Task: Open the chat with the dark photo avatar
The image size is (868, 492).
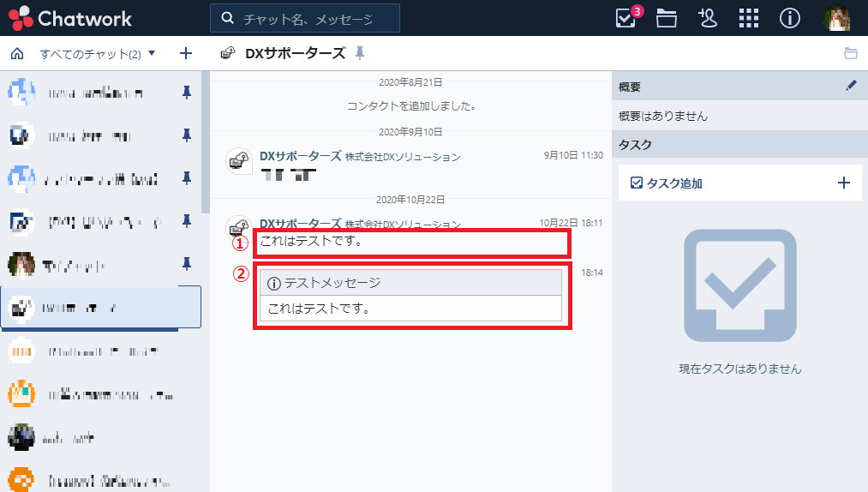Action: [x=21, y=438]
